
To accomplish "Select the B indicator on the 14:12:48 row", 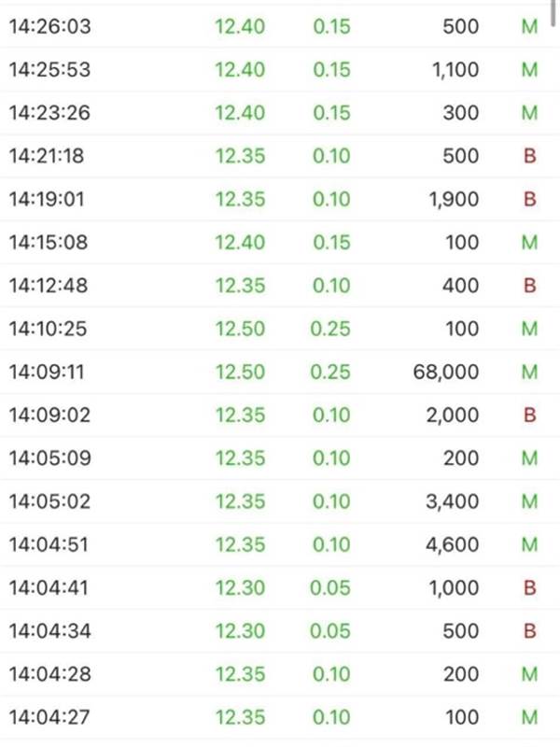I will pos(529,286).
